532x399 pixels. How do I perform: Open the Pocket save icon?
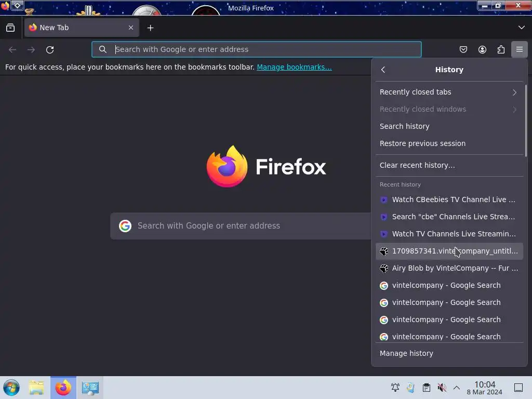[x=463, y=49]
